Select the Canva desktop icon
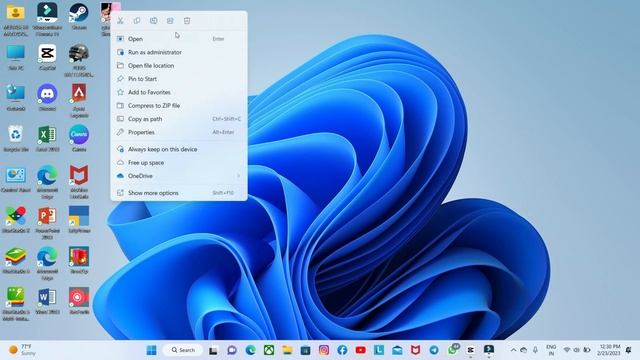The height and width of the screenshot is (360, 640). tap(79, 139)
